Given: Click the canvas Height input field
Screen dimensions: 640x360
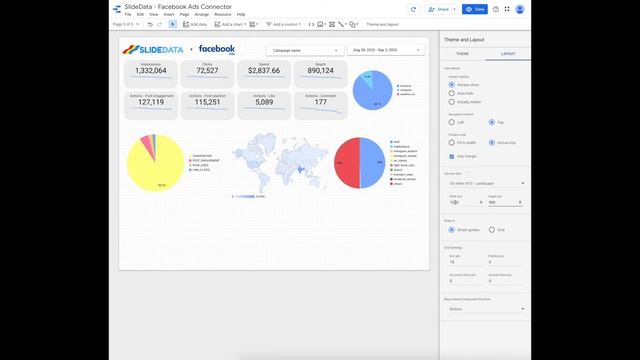Looking at the screenshot, I should (505, 202).
